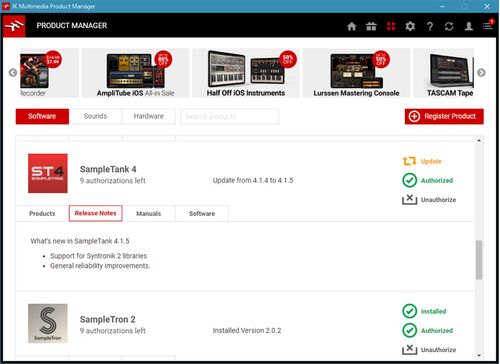Viewport: 500px width, 364px height.
Task: Click Unauthorize text for SampleTron 2
Action: (438, 350)
